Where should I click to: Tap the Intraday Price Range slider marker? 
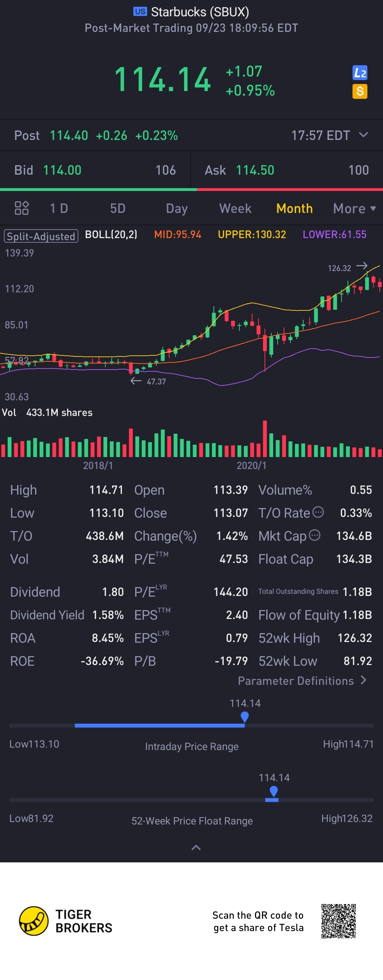pos(245,717)
